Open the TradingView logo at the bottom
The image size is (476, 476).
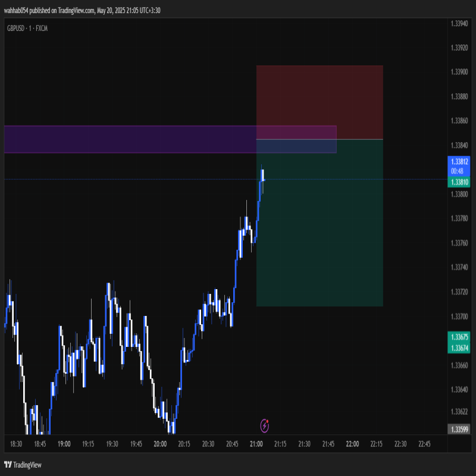pos(23,465)
